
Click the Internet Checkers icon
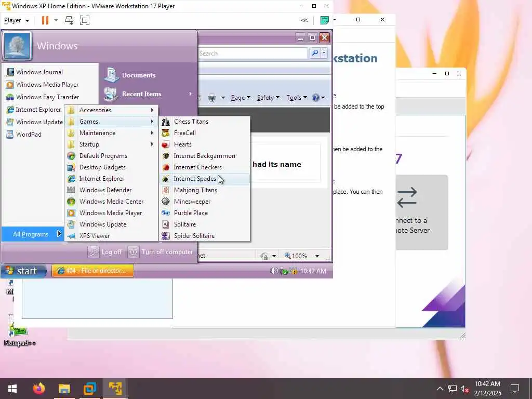[x=166, y=167]
